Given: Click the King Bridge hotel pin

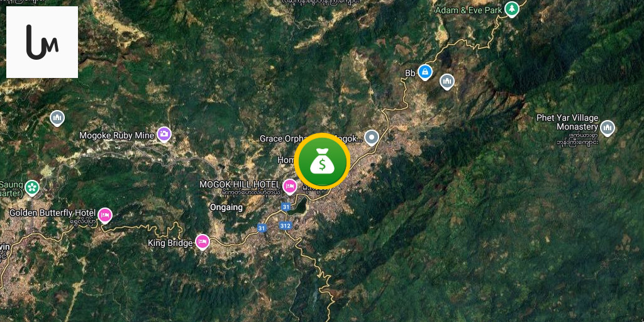Looking at the screenshot, I should (x=202, y=242).
